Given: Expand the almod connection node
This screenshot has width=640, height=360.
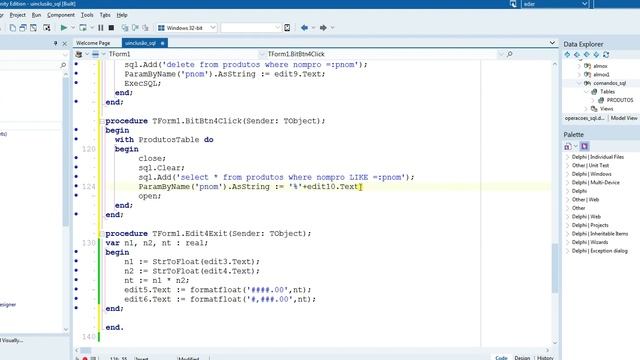Looking at the screenshot, I should click(x=579, y=74).
